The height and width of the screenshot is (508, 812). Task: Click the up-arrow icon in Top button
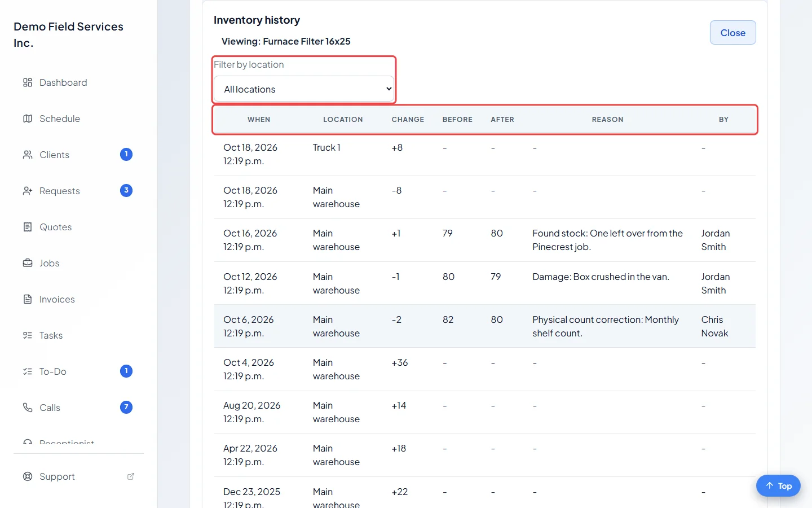[x=770, y=485]
